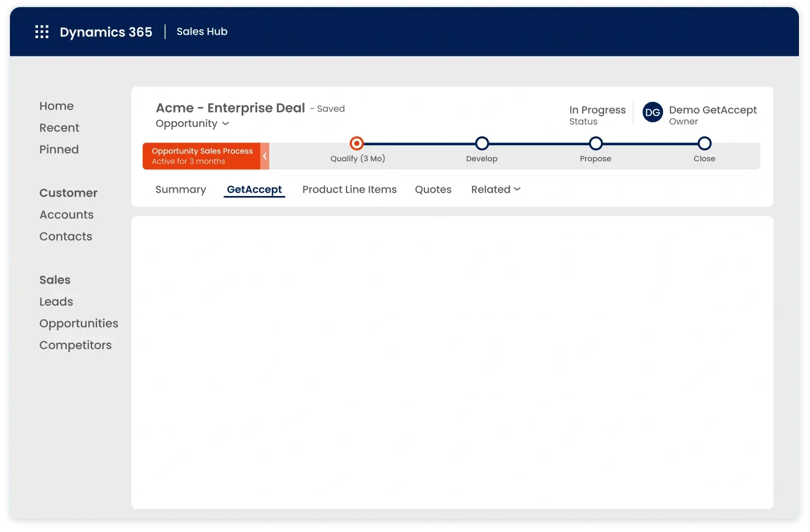
Task: Open Competitors in the sidebar
Action: tap(76, 345)
